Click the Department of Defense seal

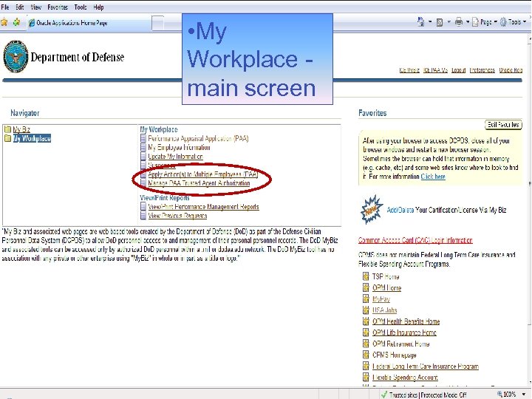(16, 56)
